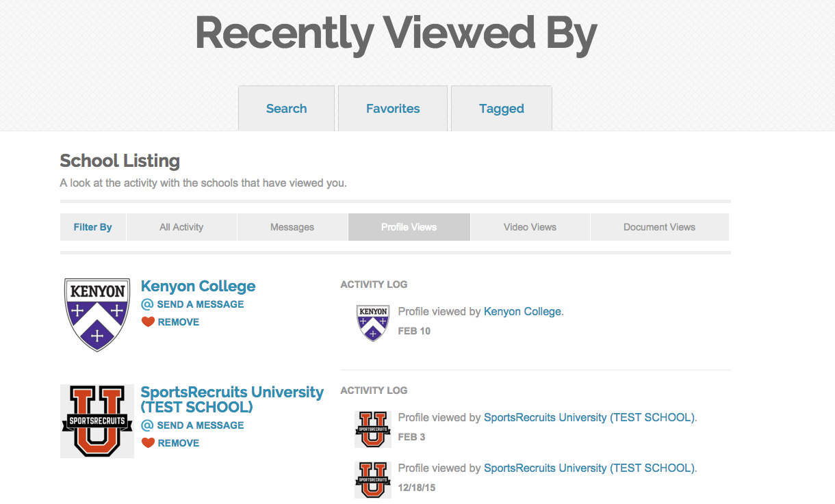The width and height of the screenshot is (835, 504).
Task: Click the heart icon beside SportsRecruits' Remove
Action: (x=148, y=443)
